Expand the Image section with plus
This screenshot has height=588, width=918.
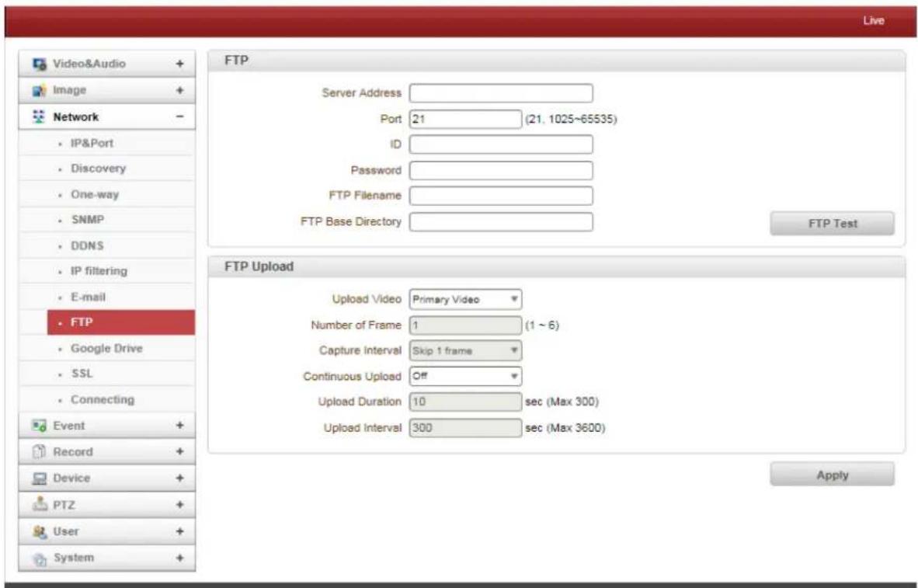pos(179,90)
